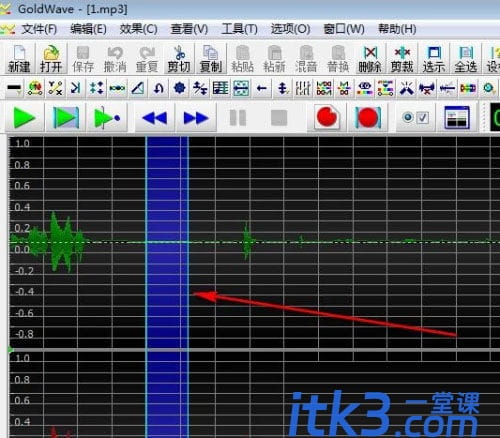The width and height of the screenshot is (500, 438).
Task: Start recording with the red record button
Action: click(x=327, y=118)
